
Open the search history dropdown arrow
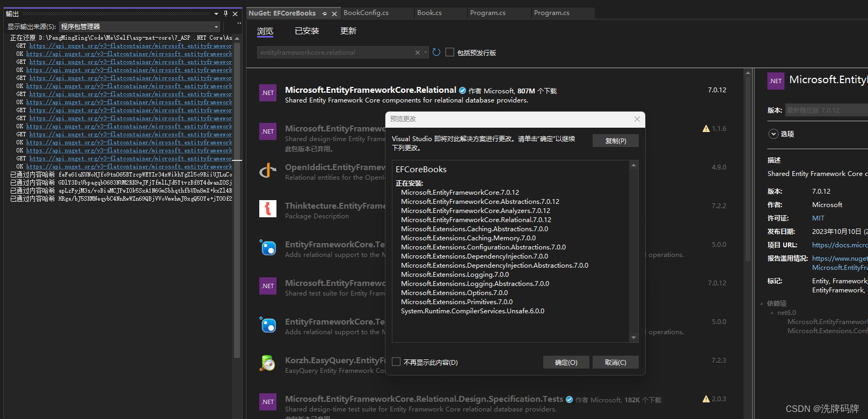click(426, 53)
